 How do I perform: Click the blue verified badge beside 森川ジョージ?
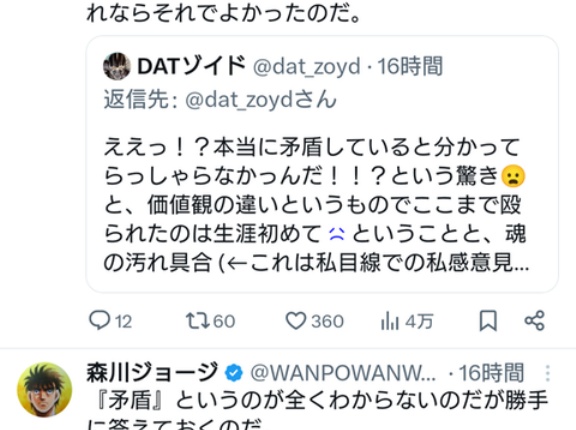[234, 373]
